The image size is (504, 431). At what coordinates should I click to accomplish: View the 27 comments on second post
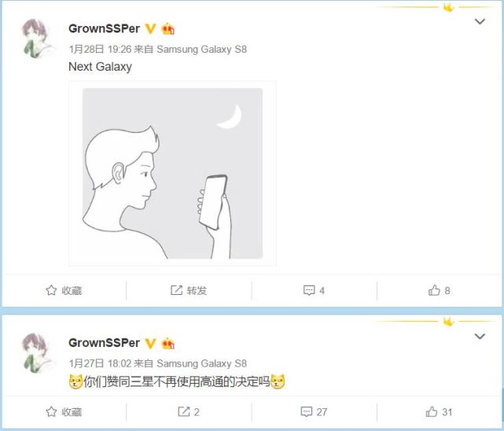[314, 411]
